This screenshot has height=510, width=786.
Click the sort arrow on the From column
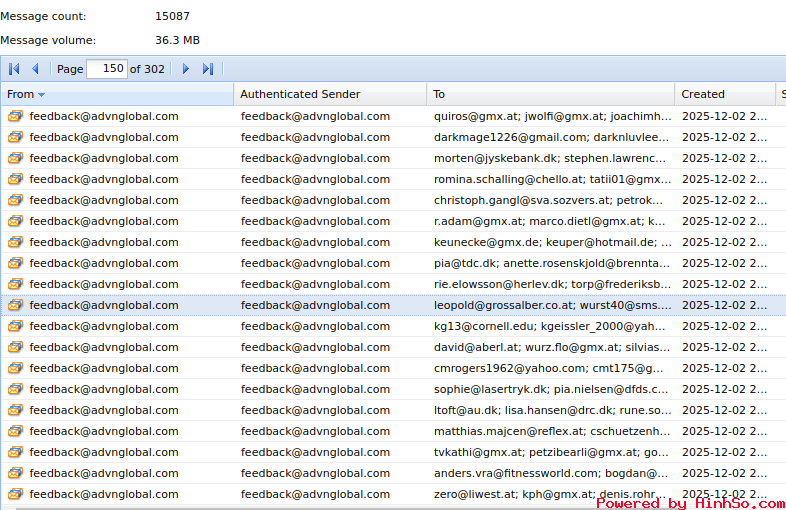pyautogui.click(x=42, y=95)
